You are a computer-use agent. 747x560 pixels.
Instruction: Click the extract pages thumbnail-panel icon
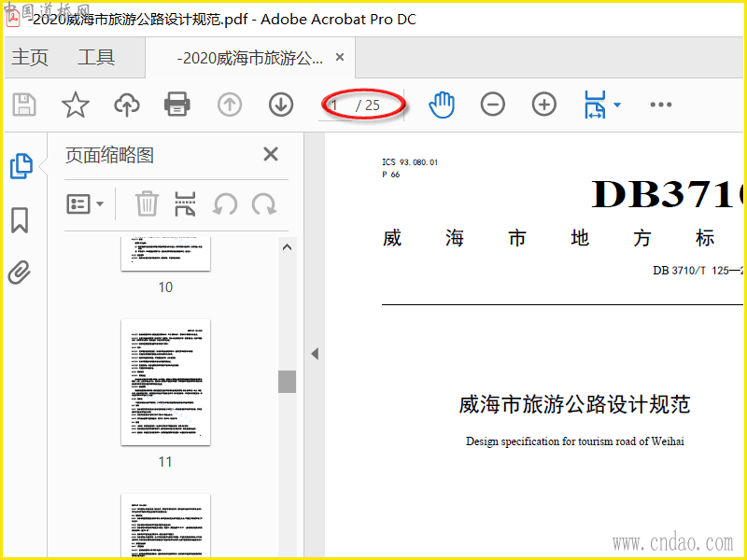[x=185, y=203]
